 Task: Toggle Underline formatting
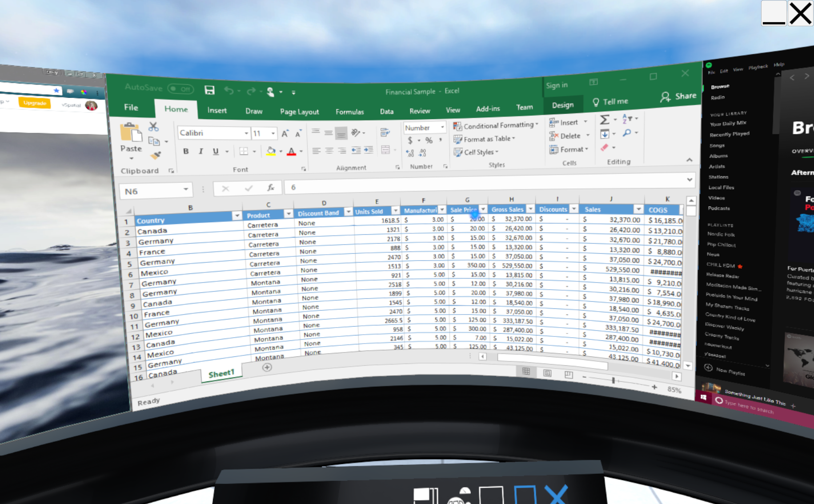click(216, 152)
